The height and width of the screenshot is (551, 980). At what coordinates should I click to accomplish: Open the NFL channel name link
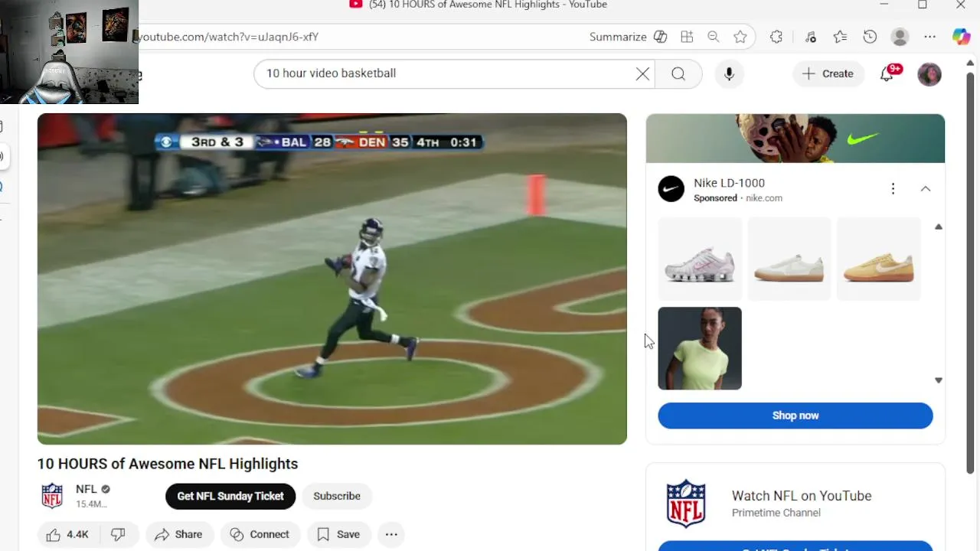[87, 489]
